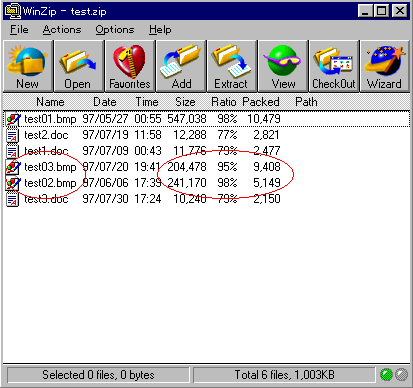Select the test01.bmp file name
Viewport: 413px width, 388px height.
pyautogui.click(x=50, y=119)
